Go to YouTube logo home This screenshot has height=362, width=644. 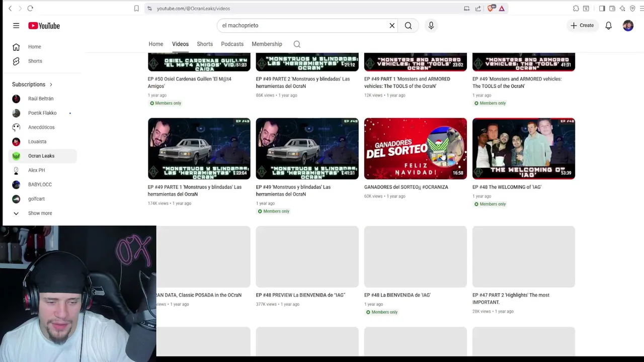(44, 26)
